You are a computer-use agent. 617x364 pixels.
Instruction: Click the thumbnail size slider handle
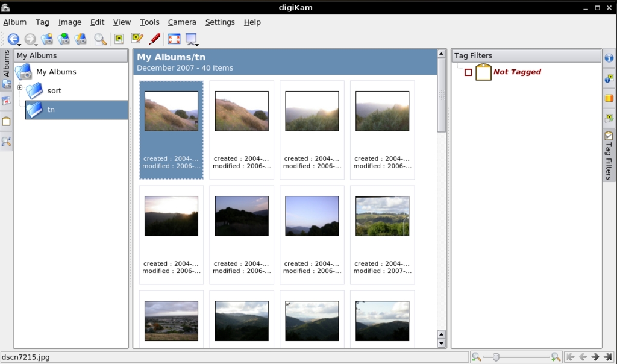(x=496, y=357)
